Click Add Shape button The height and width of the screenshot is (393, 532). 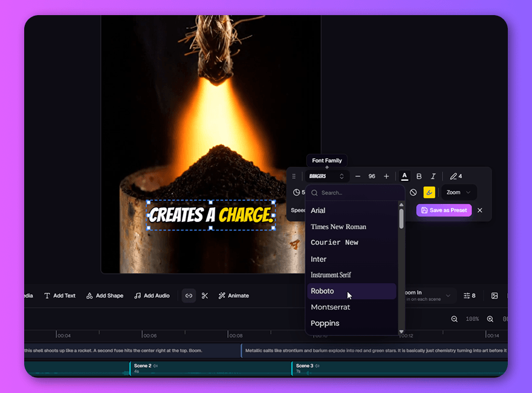tap(105, 296)
